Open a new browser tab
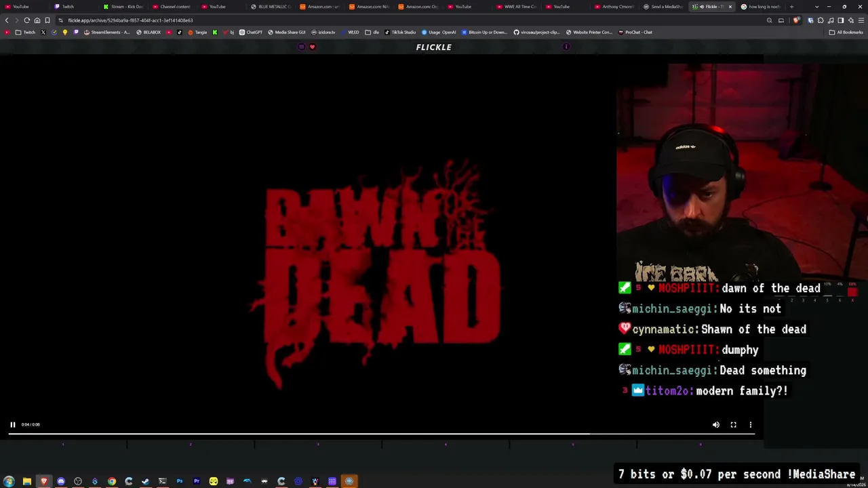Image resolution: width=868 pixels, height=488 pixels. point(791,7)
